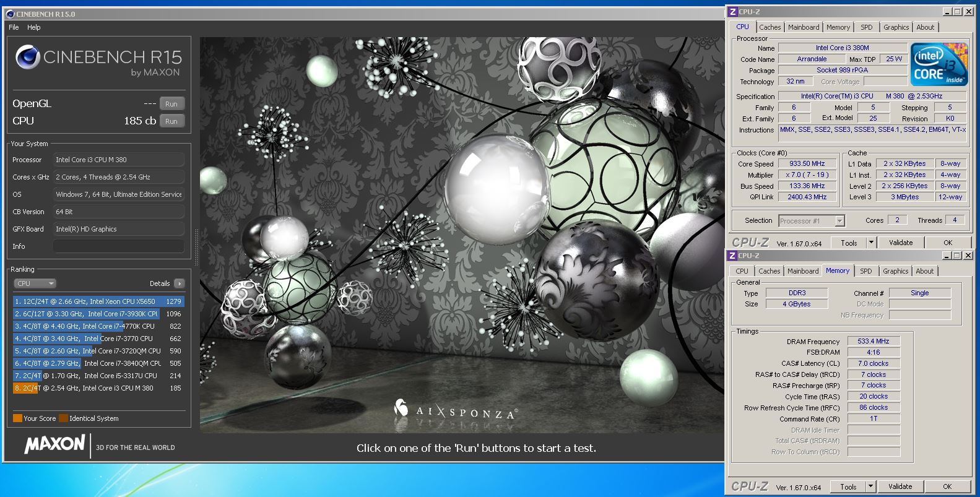Click OK in lower CPU-Z window
The height and width of the screenshot is (497, 980).
click(947, 486)
